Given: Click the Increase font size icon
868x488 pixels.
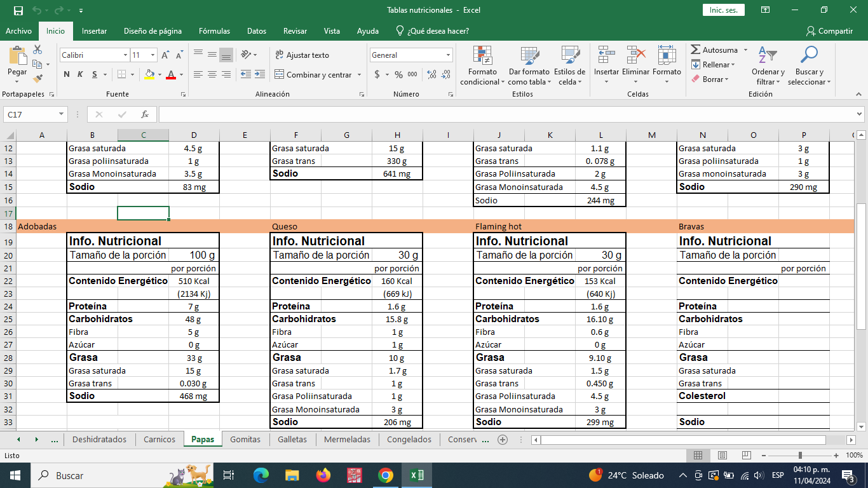Looking at the screenshot, I should 166,55.
